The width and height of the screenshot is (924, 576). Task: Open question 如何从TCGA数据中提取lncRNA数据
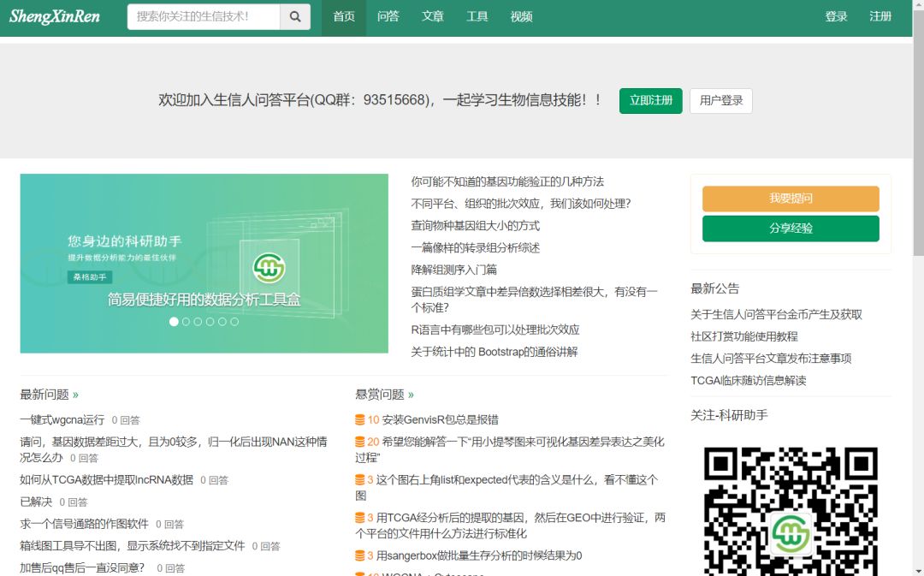(x=107, y=480)
